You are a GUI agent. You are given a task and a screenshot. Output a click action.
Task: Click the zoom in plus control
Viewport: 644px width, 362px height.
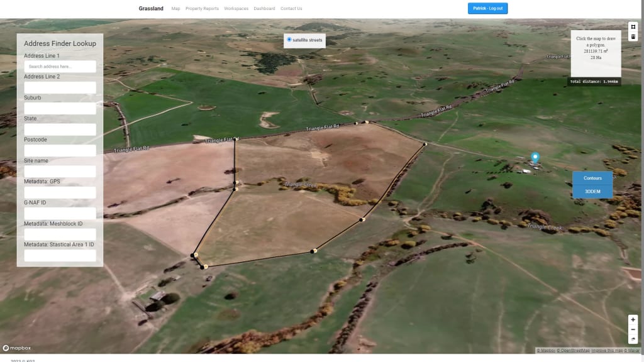[x=633, y=321]
